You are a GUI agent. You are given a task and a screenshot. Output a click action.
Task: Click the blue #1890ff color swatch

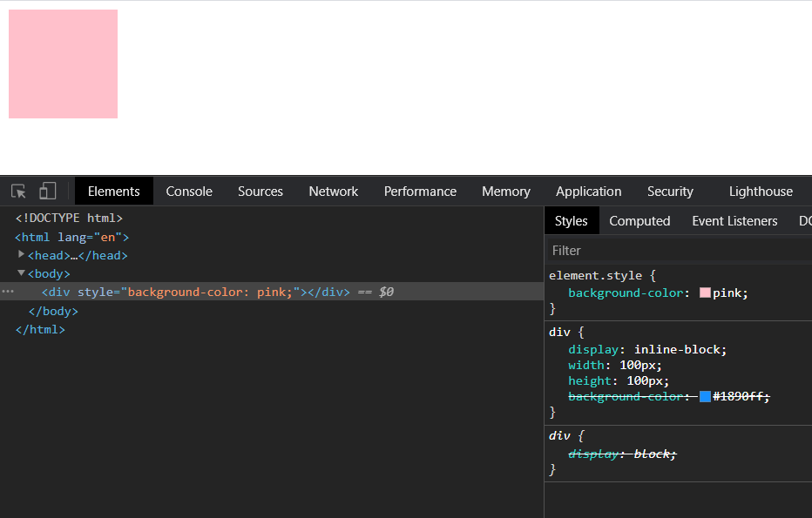pyautogui.click(x=705, y=397)
